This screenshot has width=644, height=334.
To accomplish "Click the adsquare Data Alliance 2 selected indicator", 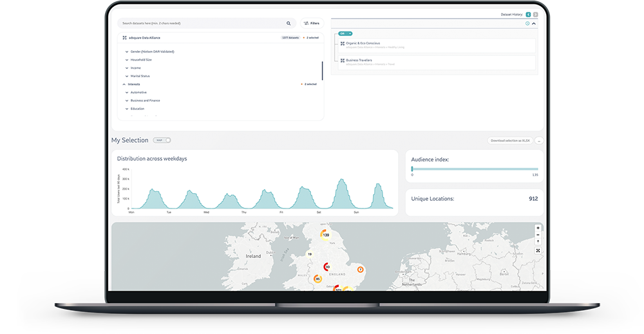I will pyautogui.click(x=311, y=38).
